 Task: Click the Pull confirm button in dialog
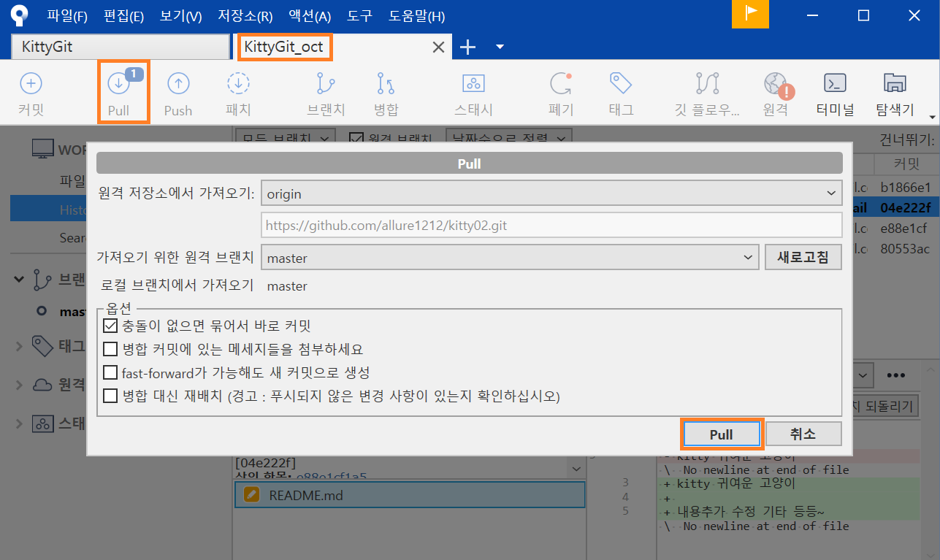coord(722,434)
